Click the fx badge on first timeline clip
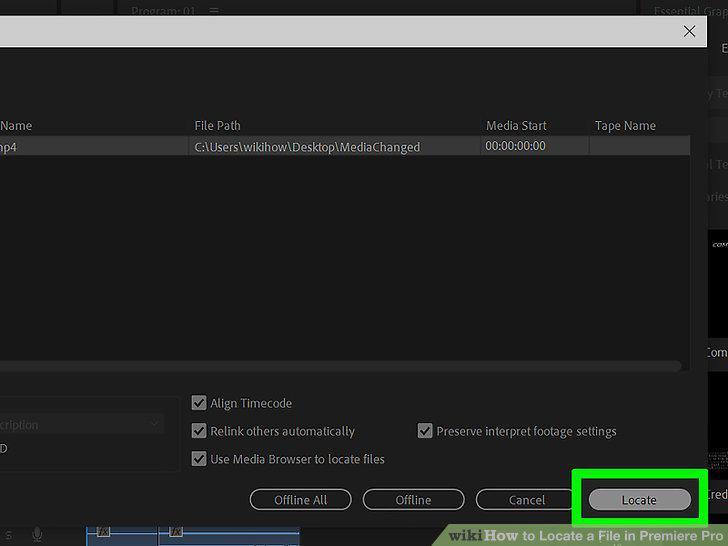Viewport: 728px width, 546px height. coord(103,532)
